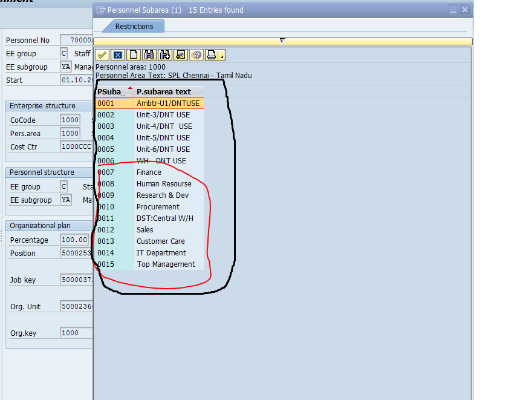Expand the restrictions bar triangle
Image resolution: width=532 pixels, height=400 pixels.
(x=282, y=41)
